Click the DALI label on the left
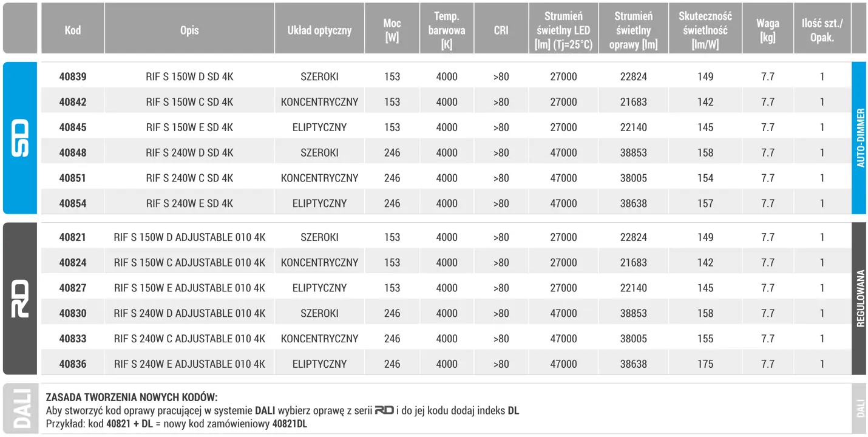Screen dimensions: 868x437 pyautogui.click(x=21, y=409)
